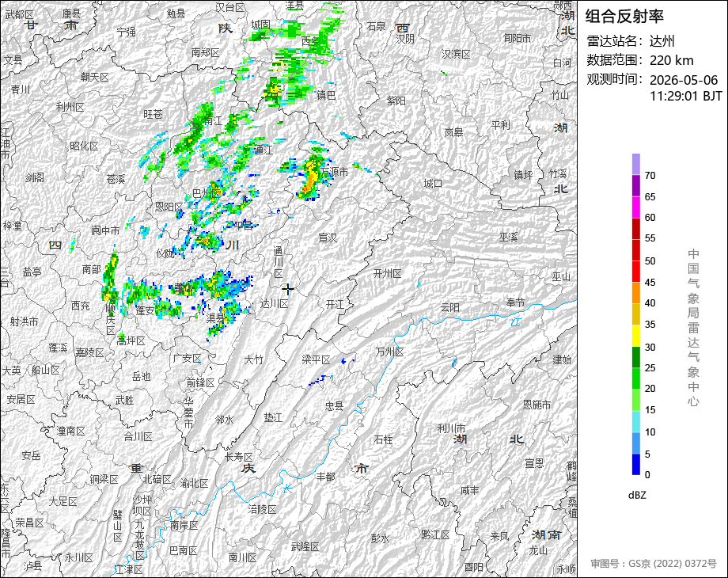Click the 利川市 city label
728x578 pixels.
coord(452,428)
